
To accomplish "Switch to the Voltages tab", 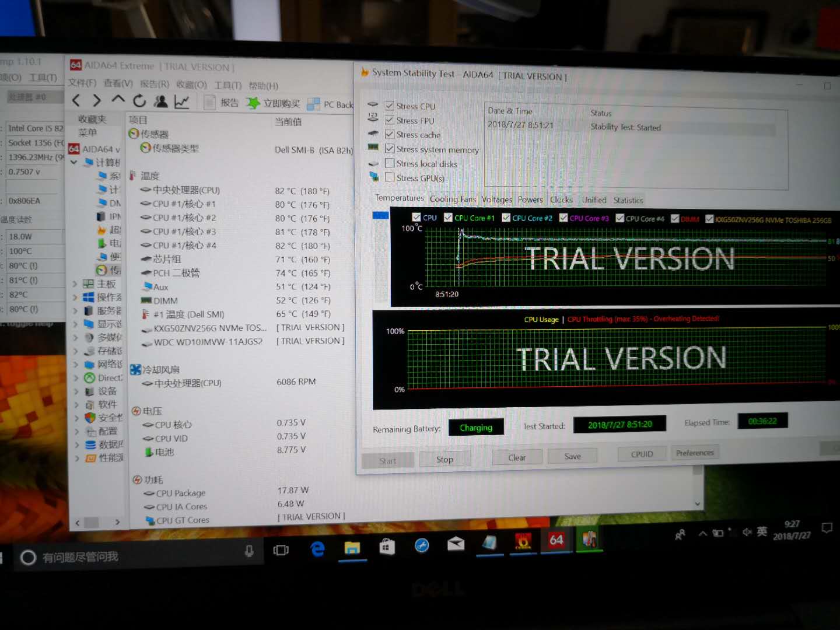I will 497,199.
